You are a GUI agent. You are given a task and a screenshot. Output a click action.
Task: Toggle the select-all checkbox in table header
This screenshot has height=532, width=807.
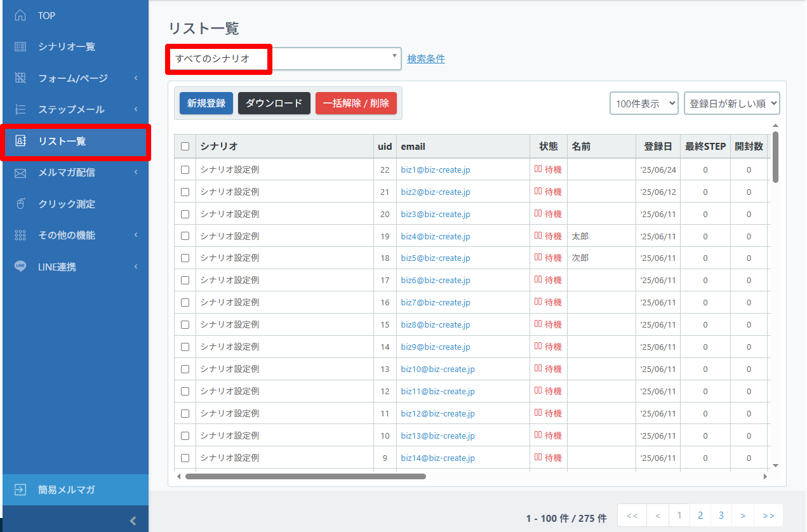point(185,146)
